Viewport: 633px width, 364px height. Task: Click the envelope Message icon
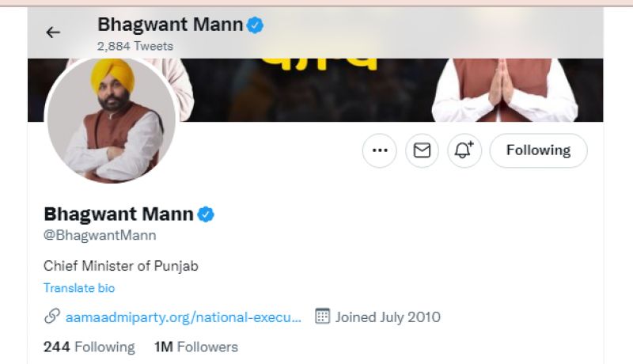422,150
